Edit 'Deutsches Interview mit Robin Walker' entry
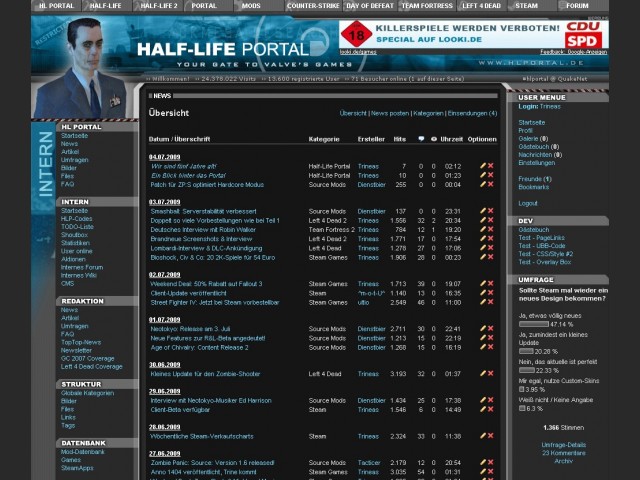Screen dimensions: 640x480 483,229
